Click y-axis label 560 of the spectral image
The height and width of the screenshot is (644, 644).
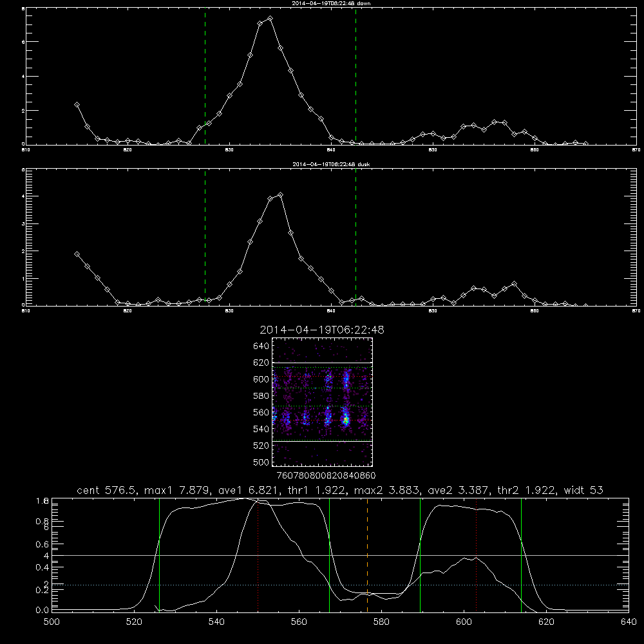(x=261, y=412)
